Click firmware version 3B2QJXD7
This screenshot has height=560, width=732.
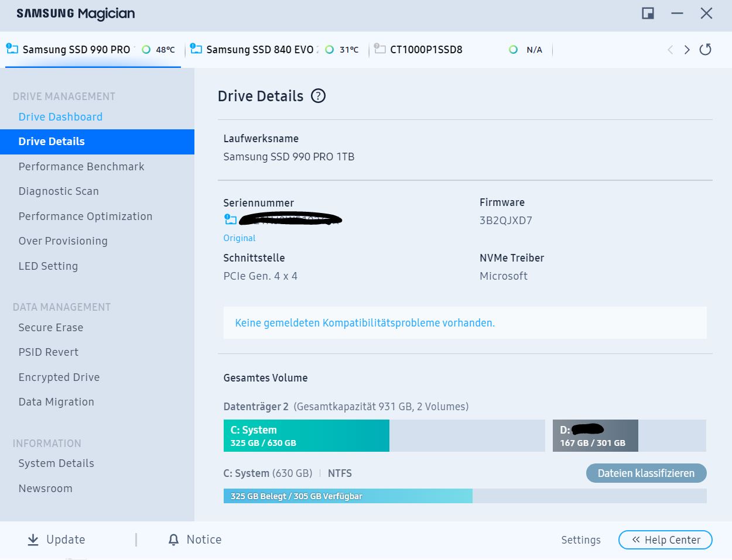coord(506,221)
